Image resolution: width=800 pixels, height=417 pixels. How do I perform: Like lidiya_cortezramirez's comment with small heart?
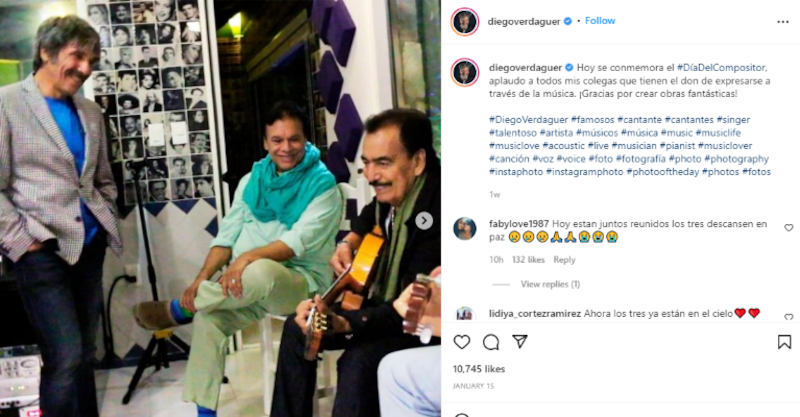tap(789, 317)
